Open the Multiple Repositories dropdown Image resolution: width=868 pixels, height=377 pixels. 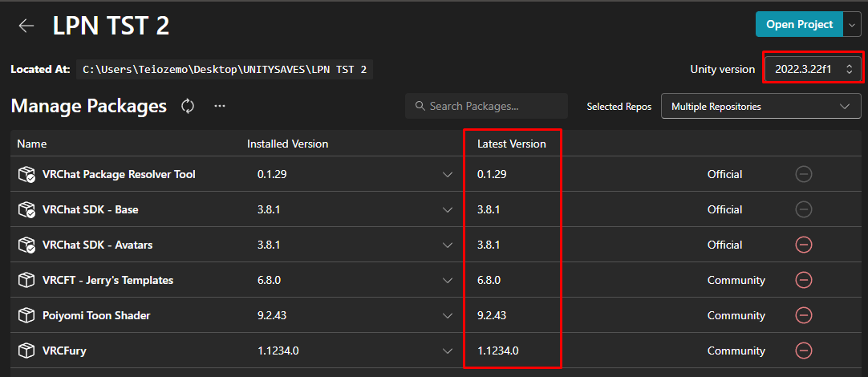click(761, 107)
